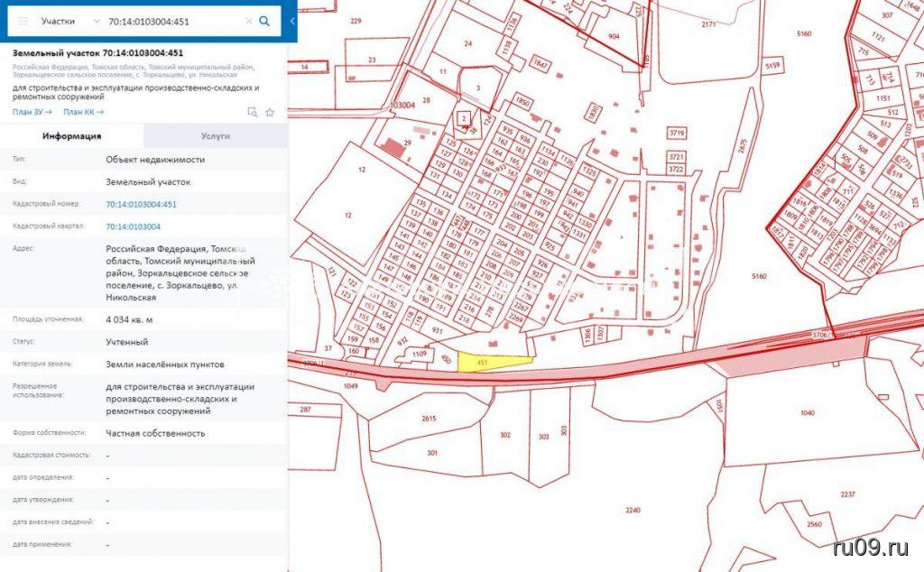Collapse the left information panel
Screen dimensions: 924x572
pyautogui.click(x=292, y=21)
